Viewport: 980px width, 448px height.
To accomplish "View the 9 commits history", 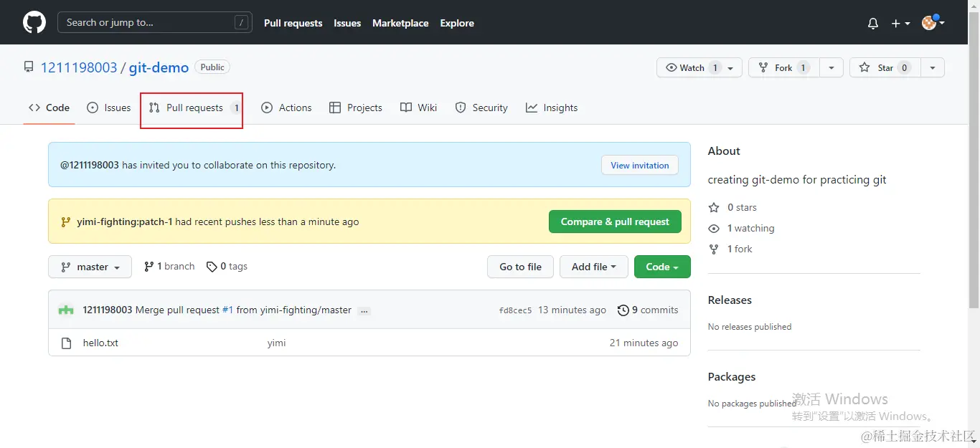I will (648, 310).
